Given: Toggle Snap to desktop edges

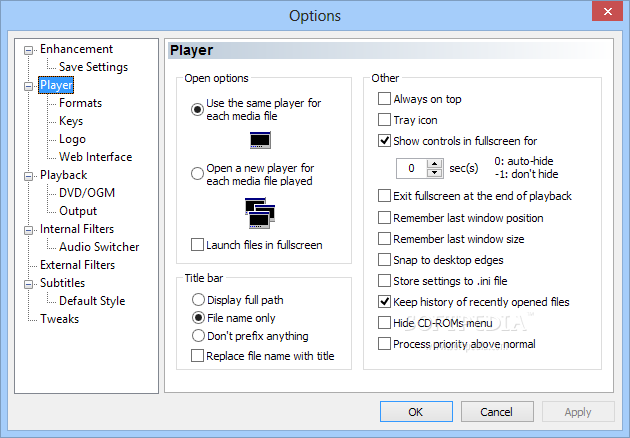Looking at the screenshot, I should tap(384, 260).
